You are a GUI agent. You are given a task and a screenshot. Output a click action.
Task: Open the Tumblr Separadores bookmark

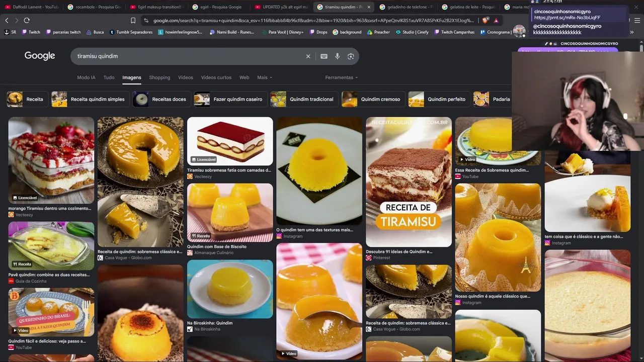tap(131, 32)
